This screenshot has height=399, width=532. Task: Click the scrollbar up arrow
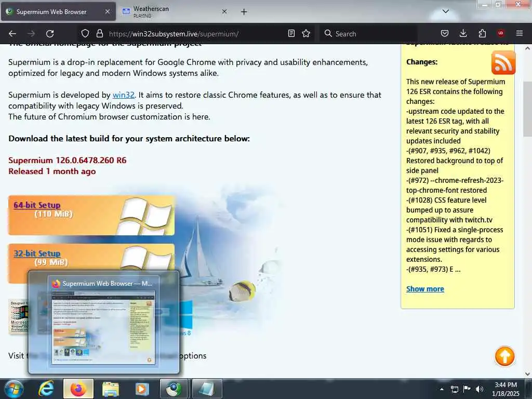point(528,48)
